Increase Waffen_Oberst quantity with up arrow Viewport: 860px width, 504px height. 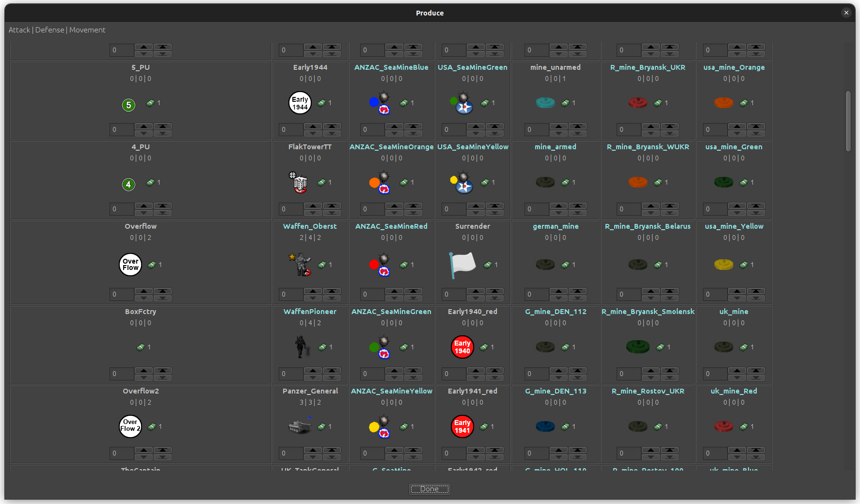coord(313,291)
